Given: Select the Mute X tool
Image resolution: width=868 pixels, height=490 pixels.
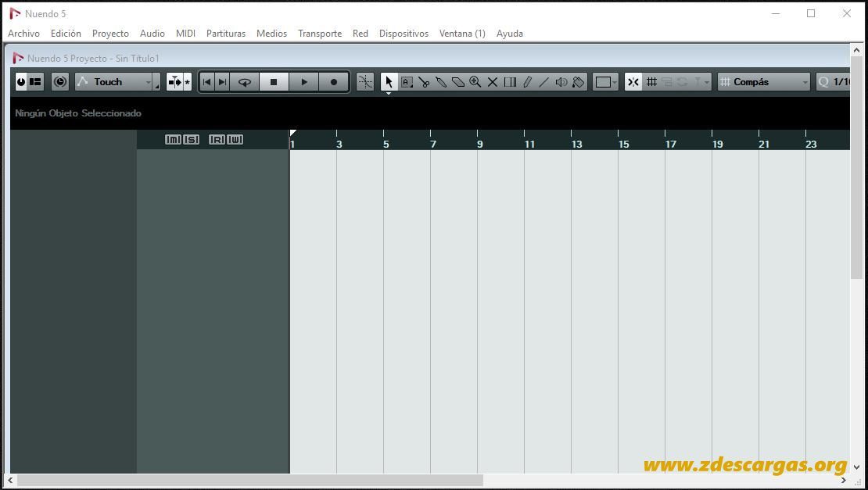Looking at the screenshot, I should [492, 82].
